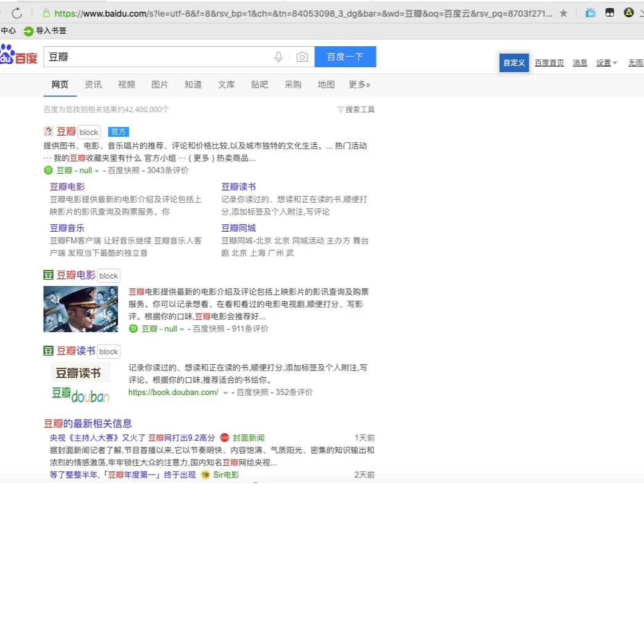644x644 pixels.
Task: Open the 豆瓣音乐 sublink
Action: [x=67, y=228]
